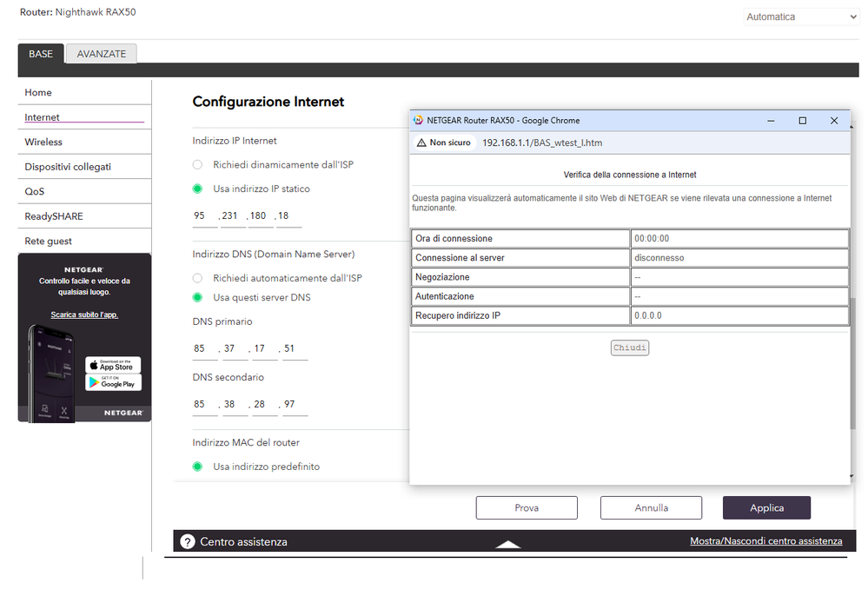Screen dimensions: 868x596
Task: Click the 'disconnesso' status cell
Action: [x=739, y=258]
